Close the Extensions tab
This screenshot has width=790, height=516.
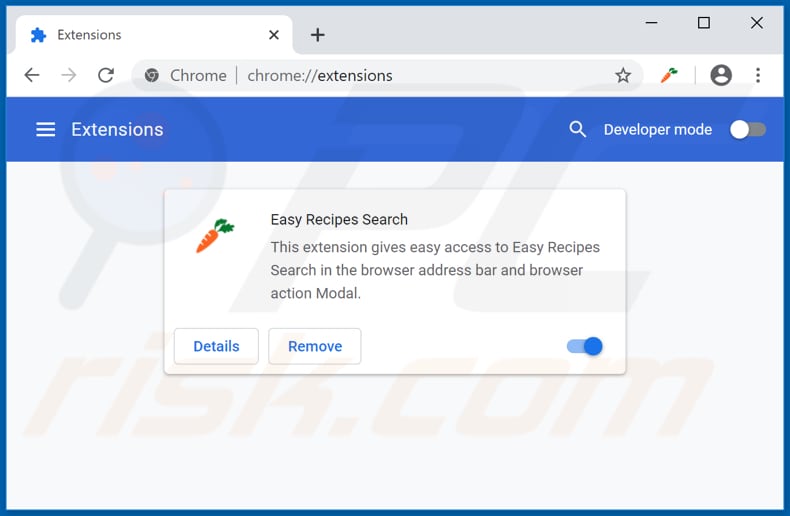[x=274, y=35]
